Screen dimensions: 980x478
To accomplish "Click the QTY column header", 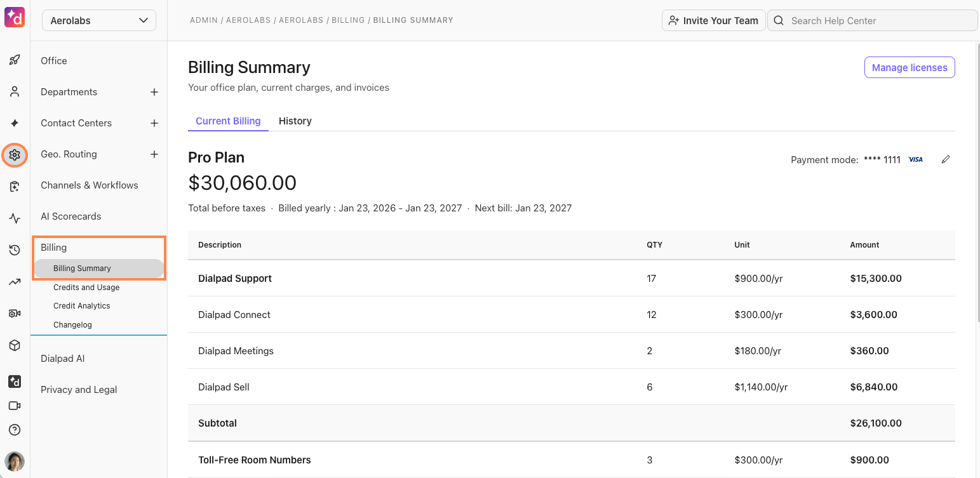I will (654, 245).
